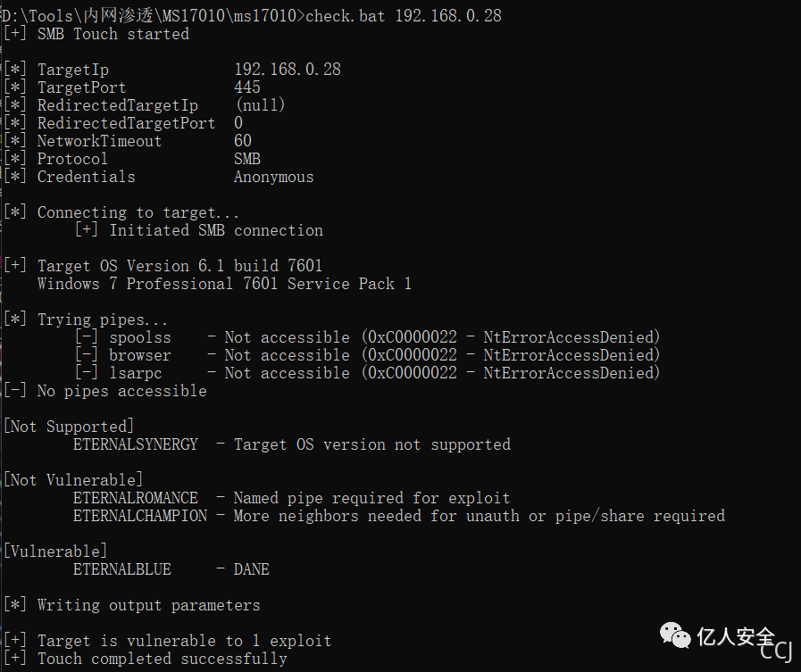Click the Initiated SMB connection line
This screenshot has width=801, height=672.
[199, 230]
